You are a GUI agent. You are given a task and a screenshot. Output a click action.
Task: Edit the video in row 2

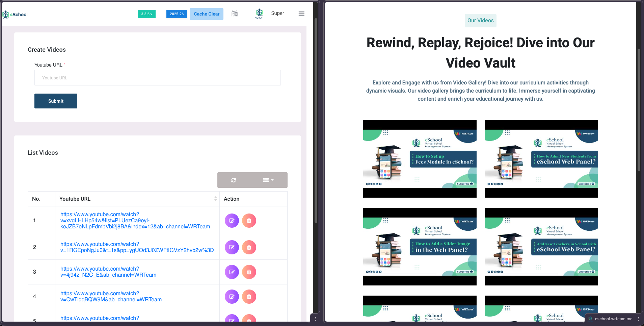tap(232, 247)
